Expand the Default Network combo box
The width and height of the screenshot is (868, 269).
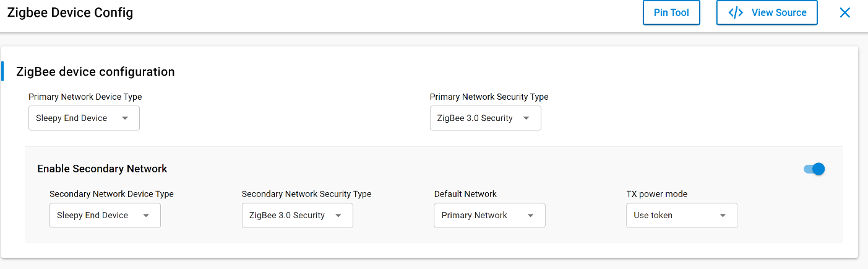489,215
